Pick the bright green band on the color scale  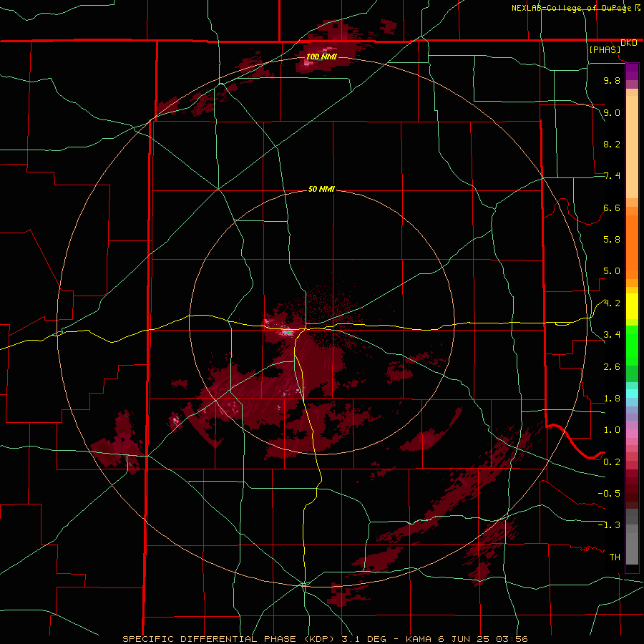tap(632, 346)
